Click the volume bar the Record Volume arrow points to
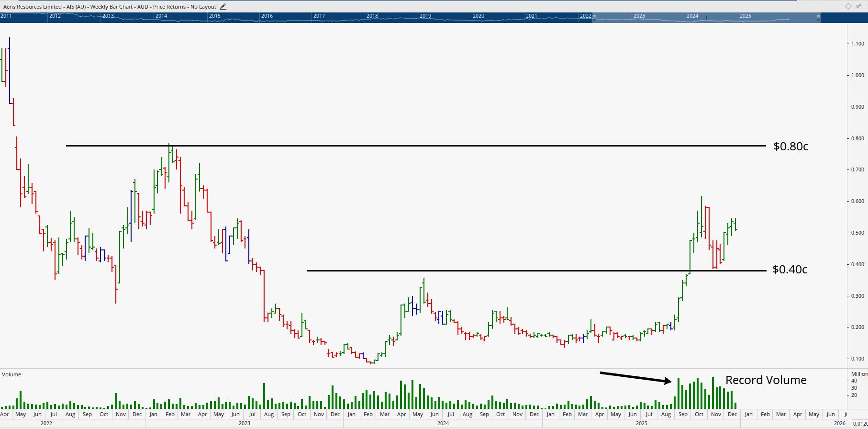Screen dimensions: 868x429 [x=679, y=393]
